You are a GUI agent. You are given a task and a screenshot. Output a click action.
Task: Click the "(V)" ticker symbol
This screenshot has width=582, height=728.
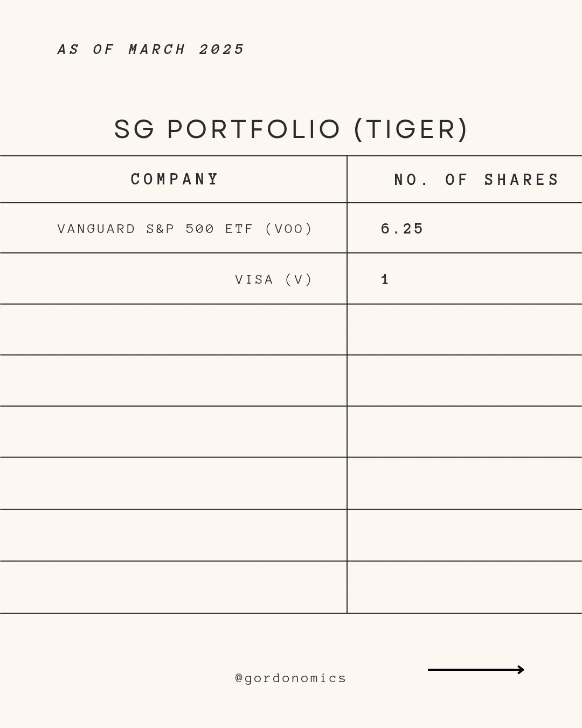299,279
